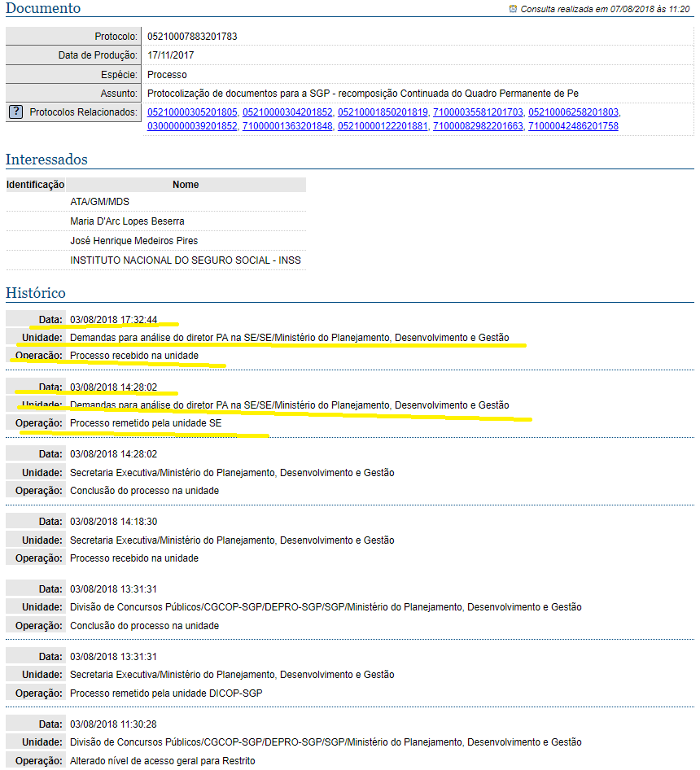Click history date 03/08/2018 11:30:28
Viewport: 700px width, 770px height.
click(x=113, y=724)
